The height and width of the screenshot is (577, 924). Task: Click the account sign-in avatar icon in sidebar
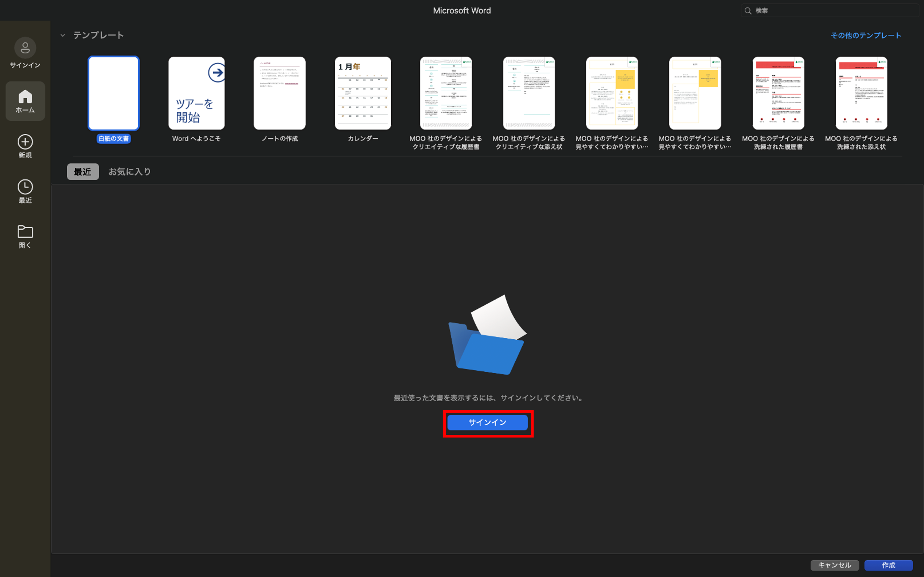click(25, 48)
